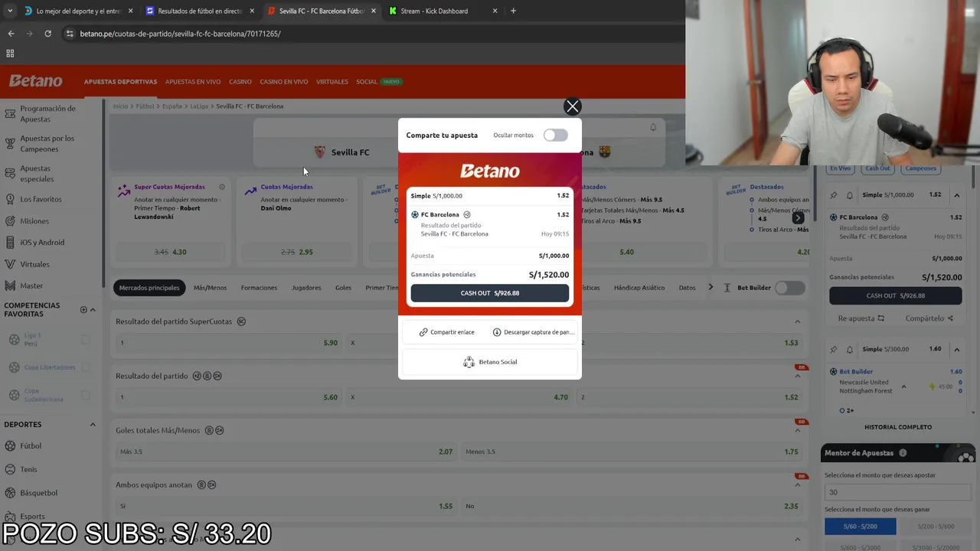Open Social menu item
980x551 pixels.
click(367, 82)
